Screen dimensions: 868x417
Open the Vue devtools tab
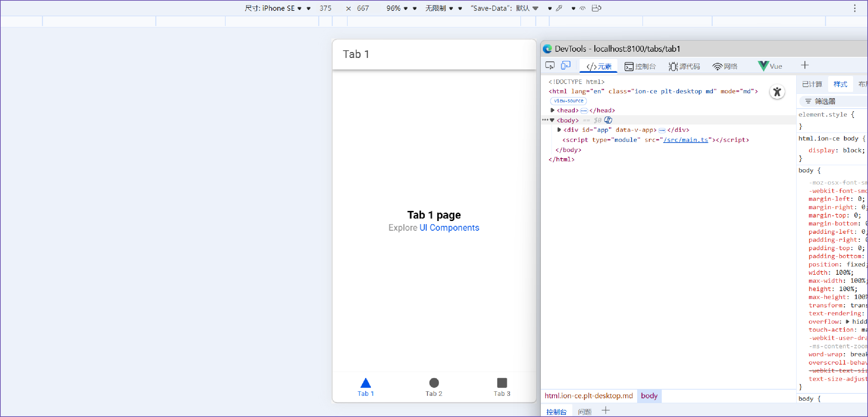(x=770, y=66)
